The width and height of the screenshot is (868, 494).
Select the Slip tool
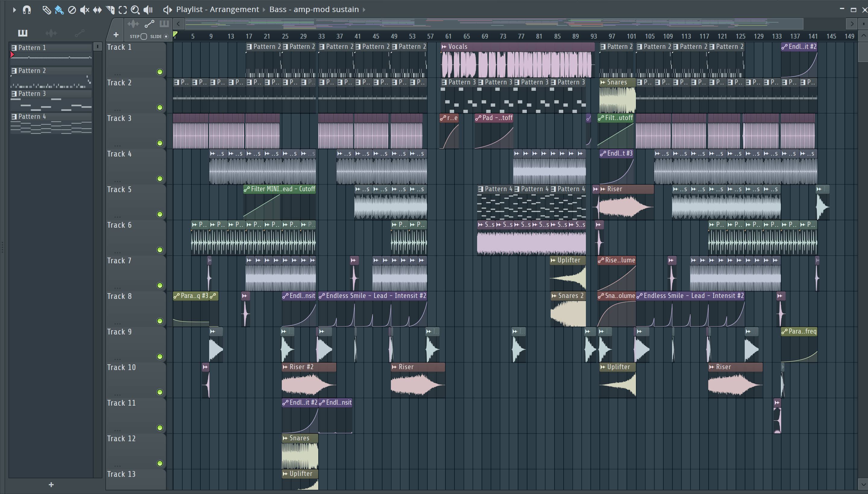point(97,10)
